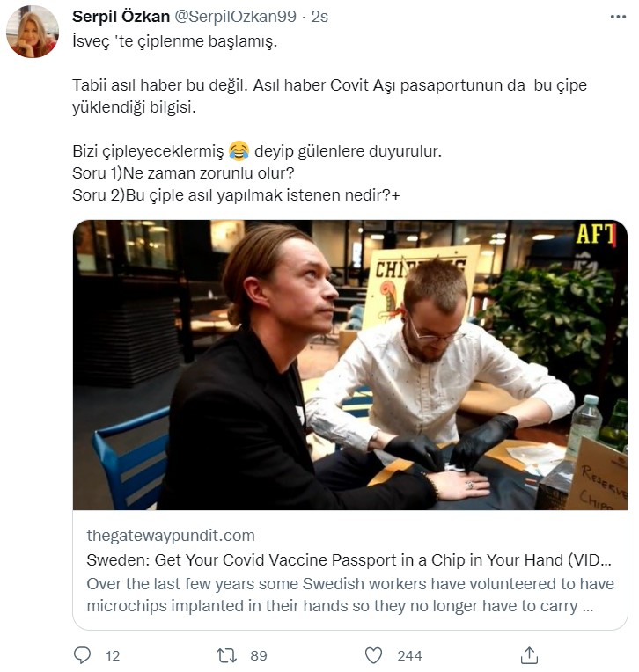Click the 2s tweet timestamp
The height and width of the screenshot is (672, 639).
tap(319, 17)
